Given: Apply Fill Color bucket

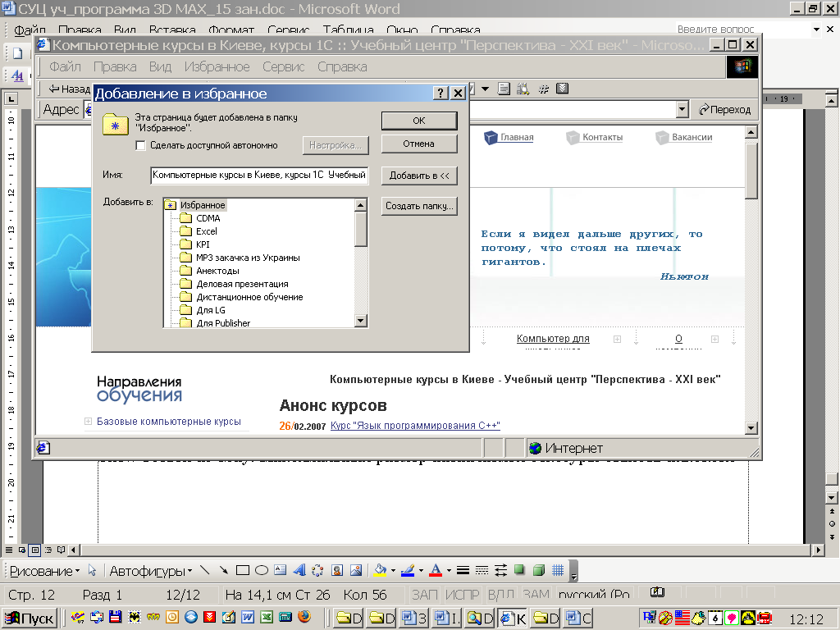Looking at the screenshot, I should (381, 571).
